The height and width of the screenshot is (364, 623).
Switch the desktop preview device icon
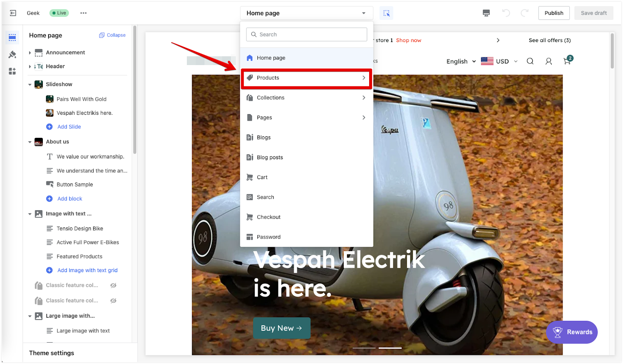pyautogui.click(x=486, y=13)
